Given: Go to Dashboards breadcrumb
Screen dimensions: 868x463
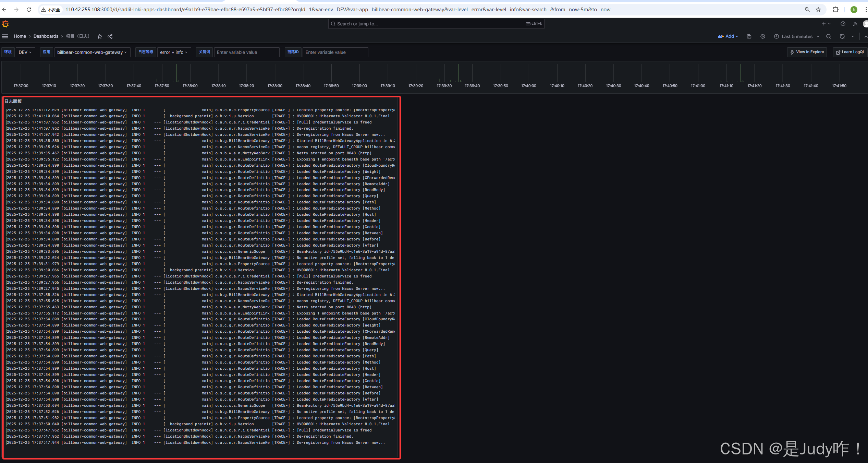Looking at the screenshot, I should click(46, 36).
